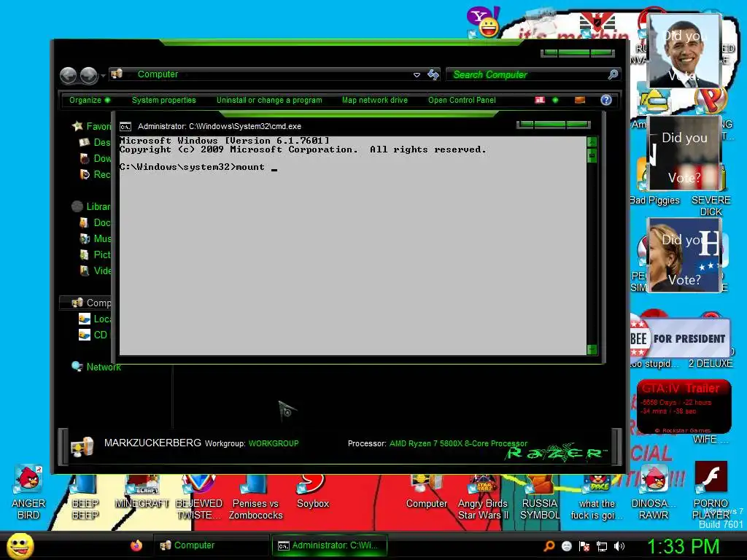Open Local Disk in navigation pane

(x=95, y=319)
